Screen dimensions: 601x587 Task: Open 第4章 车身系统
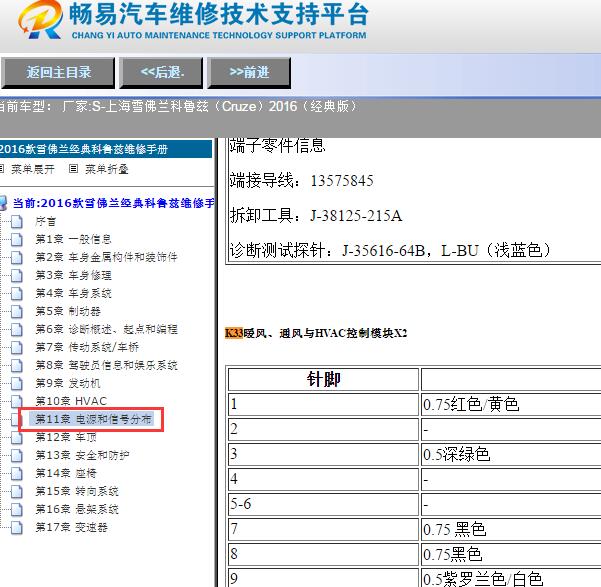tap(73, 293)
